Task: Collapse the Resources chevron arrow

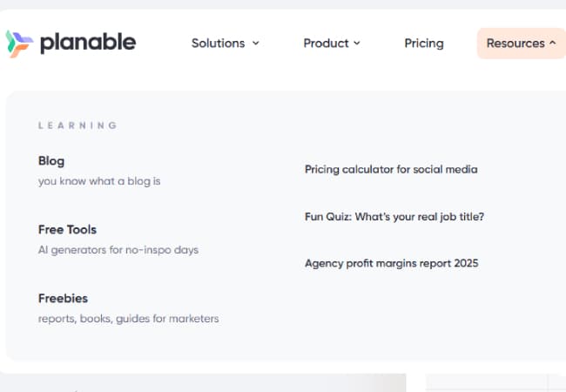Action: (x=553, y=43)
